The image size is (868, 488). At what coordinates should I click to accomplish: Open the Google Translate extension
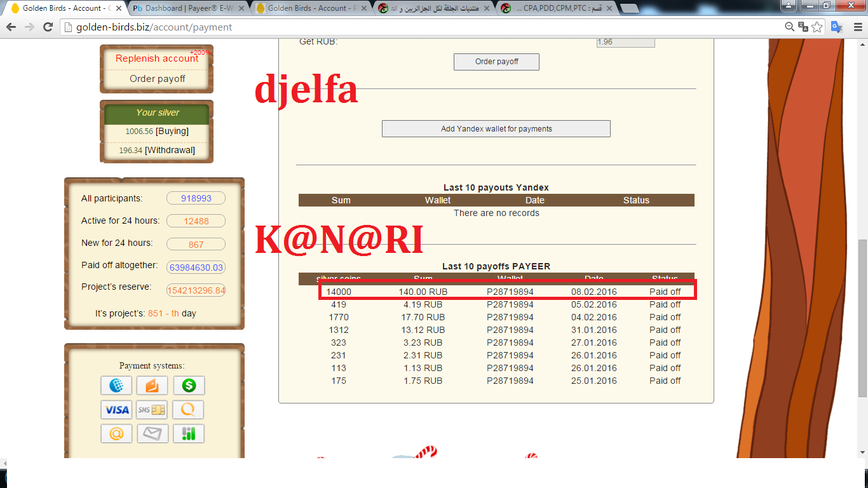click(x=837, y=27)
